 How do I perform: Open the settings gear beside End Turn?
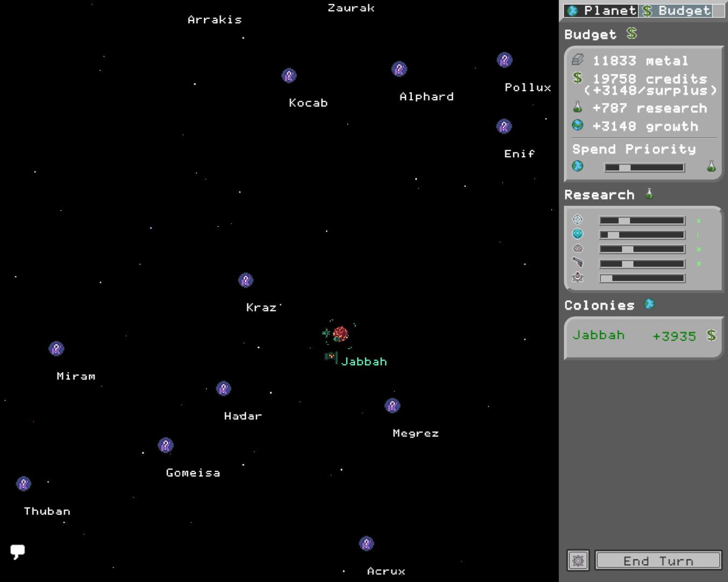pyautogui.click(x=578, y=560)
